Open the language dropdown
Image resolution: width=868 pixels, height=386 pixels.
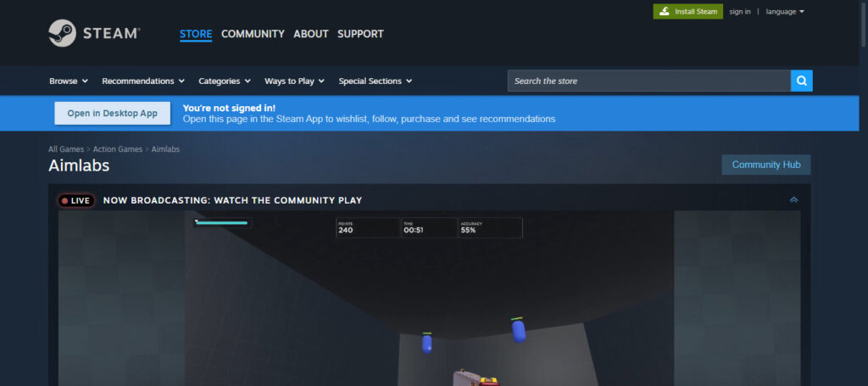pyautogui.click(x=785, y=12)
